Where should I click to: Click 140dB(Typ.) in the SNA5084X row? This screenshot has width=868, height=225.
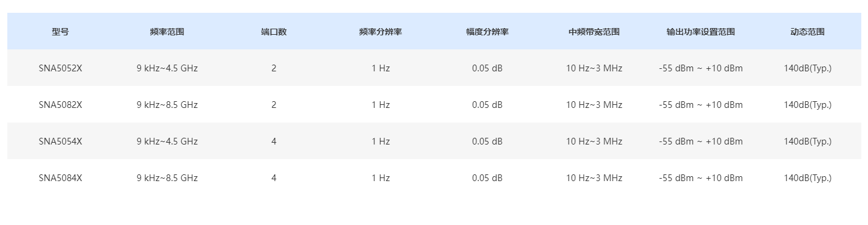click(808, 178)
